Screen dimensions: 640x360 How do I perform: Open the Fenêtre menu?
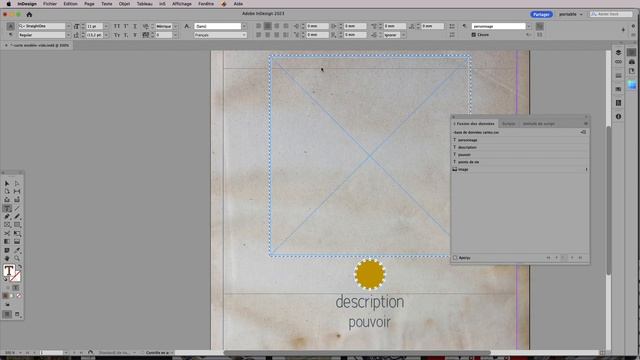tap(206, 4)
